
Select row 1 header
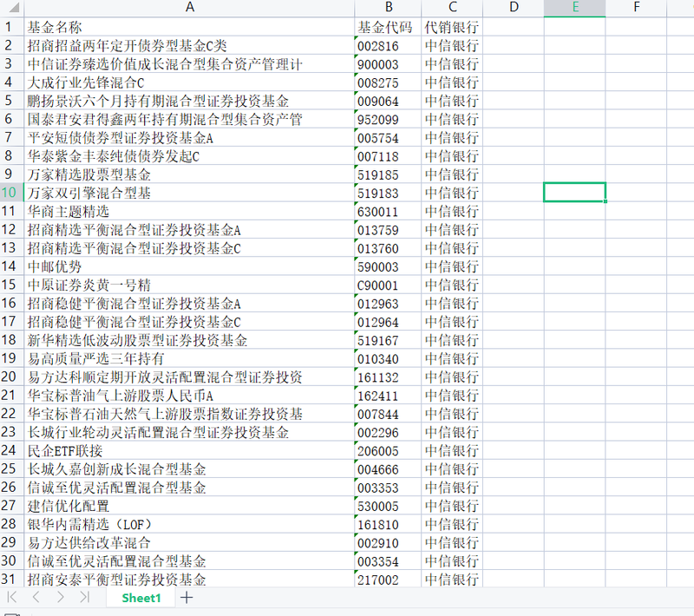(x=12, y=27)
